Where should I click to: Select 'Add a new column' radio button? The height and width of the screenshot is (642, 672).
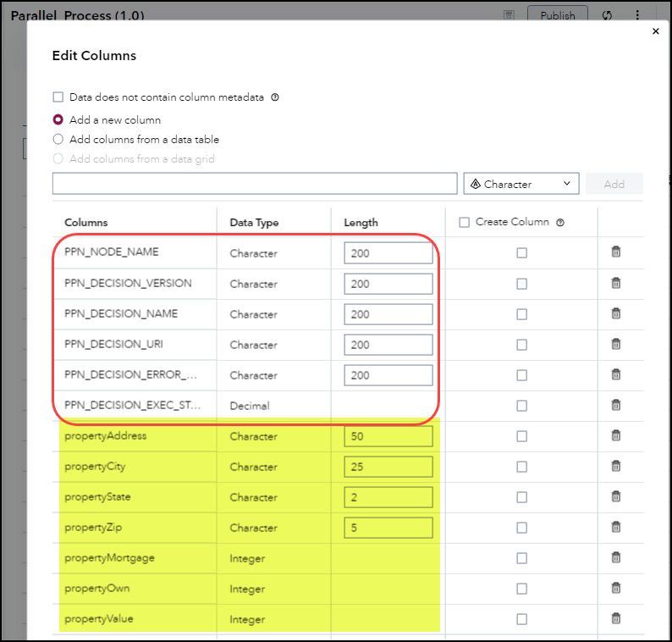point(58,120)
